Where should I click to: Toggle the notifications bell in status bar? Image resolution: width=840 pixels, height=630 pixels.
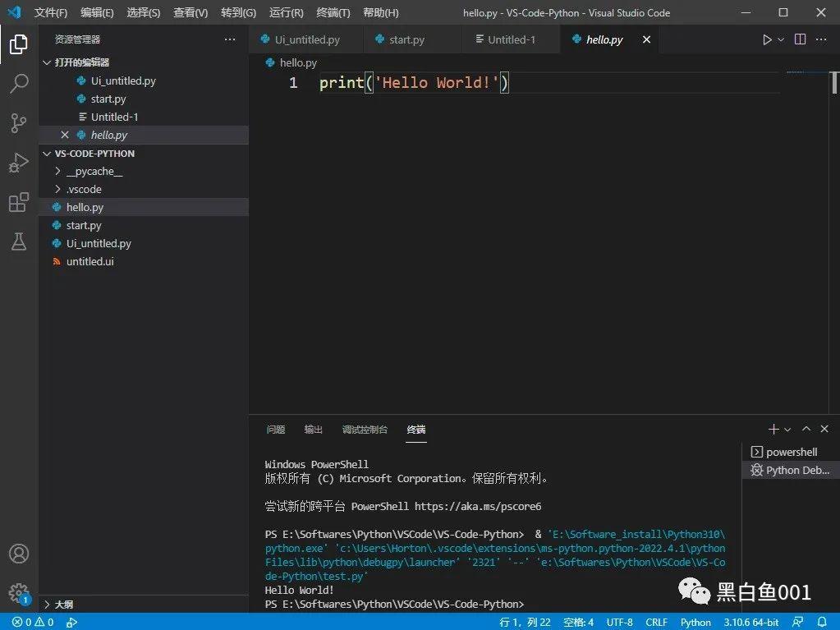(824, 622)
